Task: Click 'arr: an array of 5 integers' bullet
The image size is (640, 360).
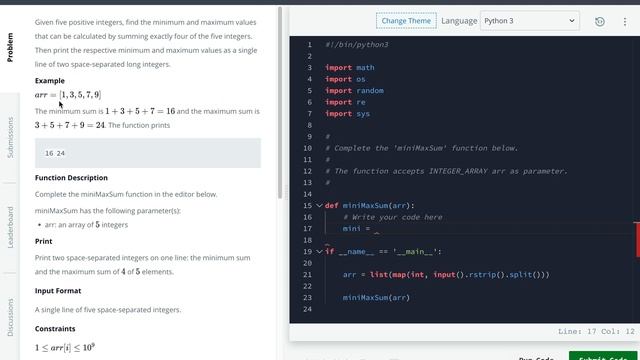Action: tap(86, 225)
